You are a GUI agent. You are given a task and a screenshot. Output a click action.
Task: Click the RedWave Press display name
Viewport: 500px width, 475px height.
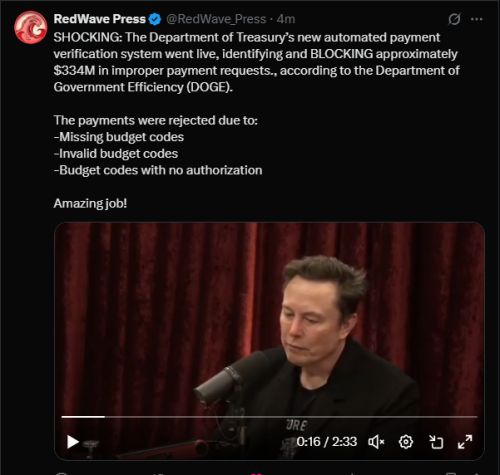pyautogui.click(x=100, y=19)
